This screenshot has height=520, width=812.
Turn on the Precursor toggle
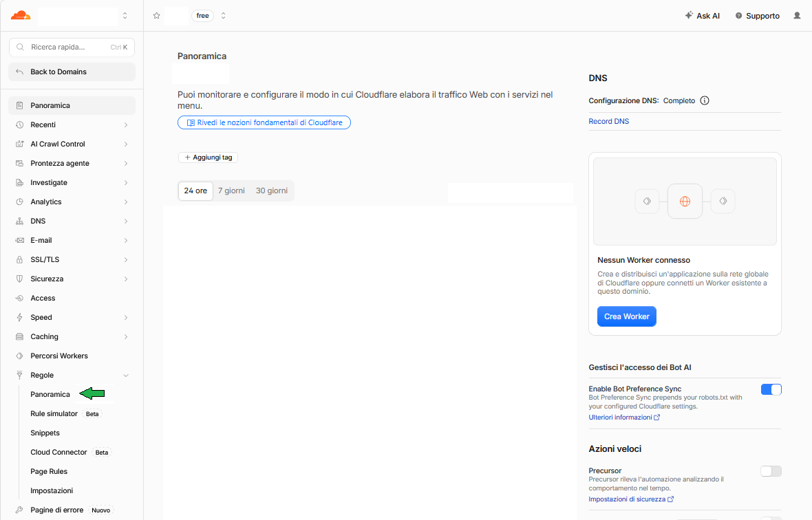(x=771, y=471)
